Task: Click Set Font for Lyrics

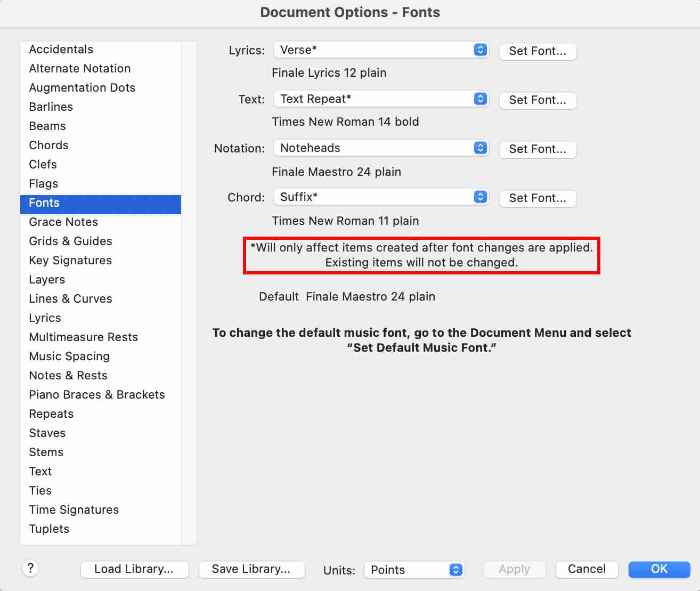Action: tap(538, 51)
